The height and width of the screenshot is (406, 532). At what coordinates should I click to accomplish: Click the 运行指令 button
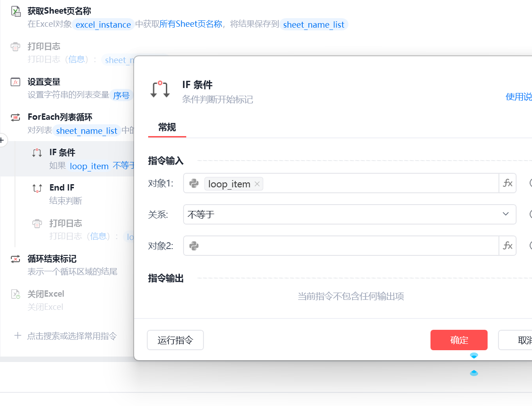(x=175, y=340)
